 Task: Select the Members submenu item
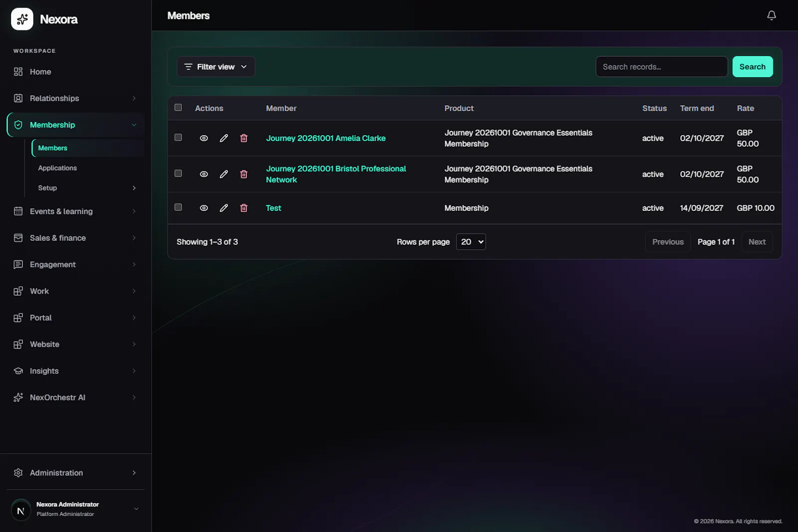tap(88, 148)
